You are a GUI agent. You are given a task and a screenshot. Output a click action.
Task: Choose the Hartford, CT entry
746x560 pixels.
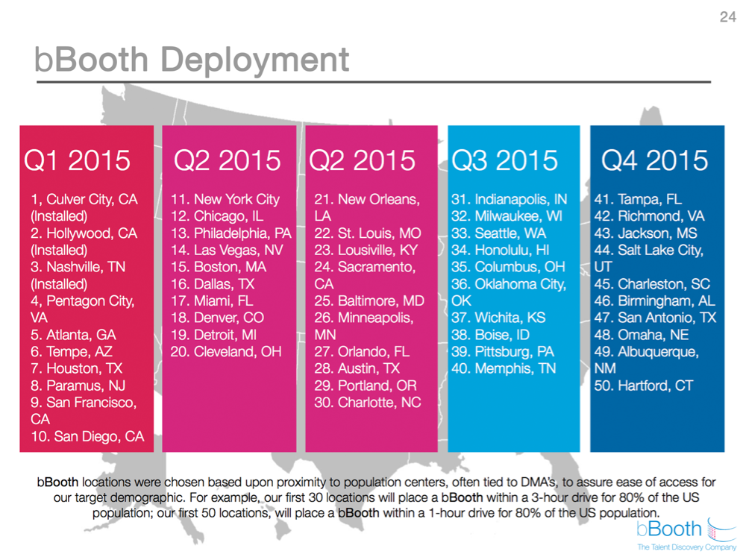644,386
